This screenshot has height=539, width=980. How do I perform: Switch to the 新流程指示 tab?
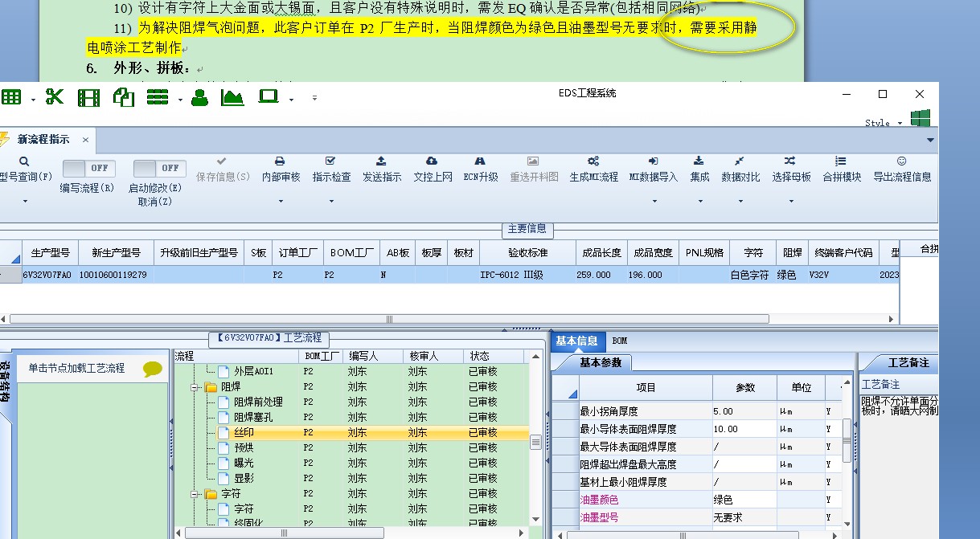coord(44,140)
